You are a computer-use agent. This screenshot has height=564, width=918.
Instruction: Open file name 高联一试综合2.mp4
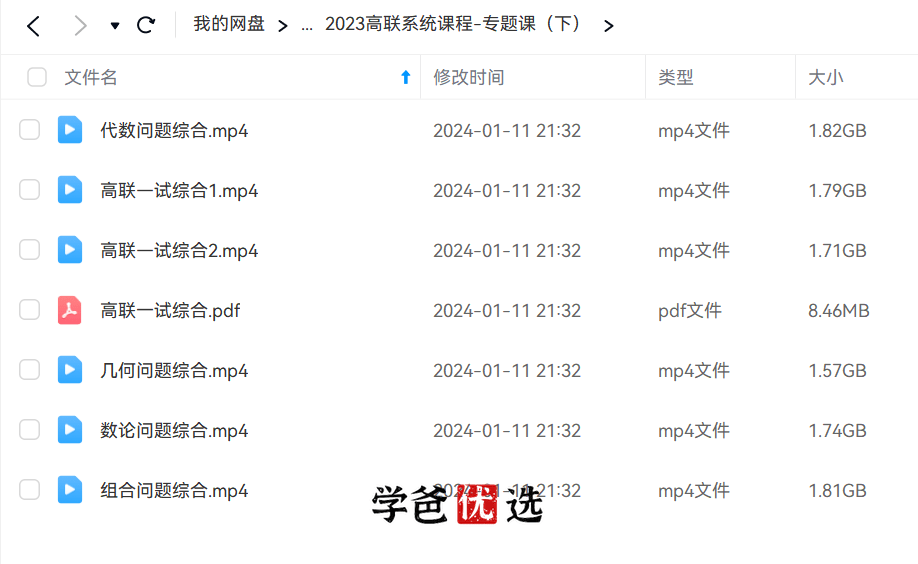[x=179, y=251]
